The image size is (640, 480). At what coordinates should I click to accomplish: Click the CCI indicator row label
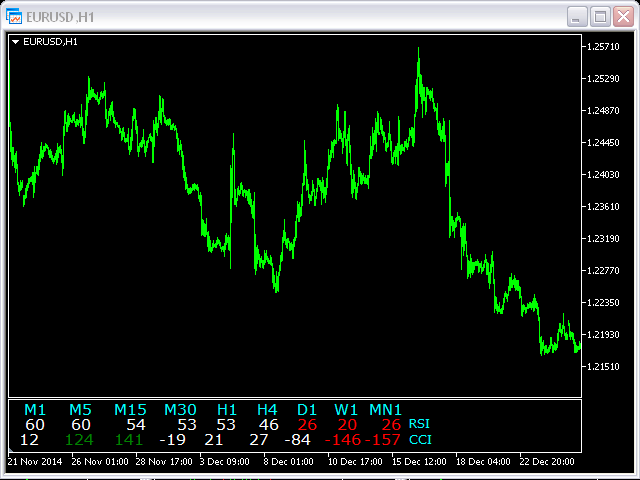point(420,439)
